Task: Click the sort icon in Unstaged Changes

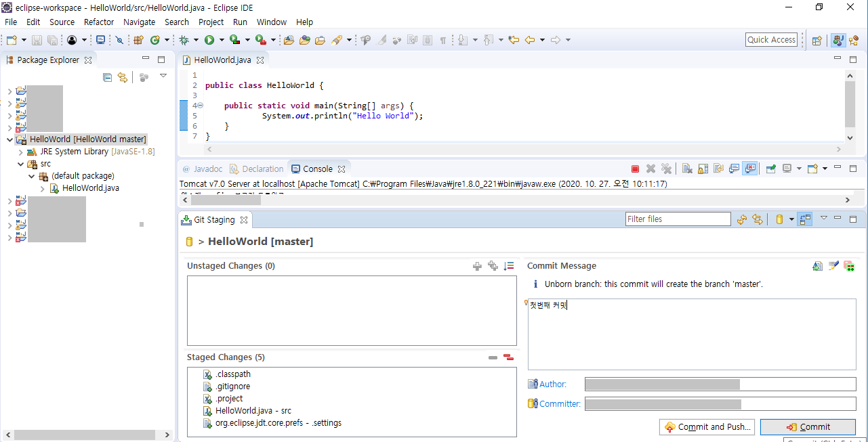Action: pyautogui.click(x=509, y=266)
